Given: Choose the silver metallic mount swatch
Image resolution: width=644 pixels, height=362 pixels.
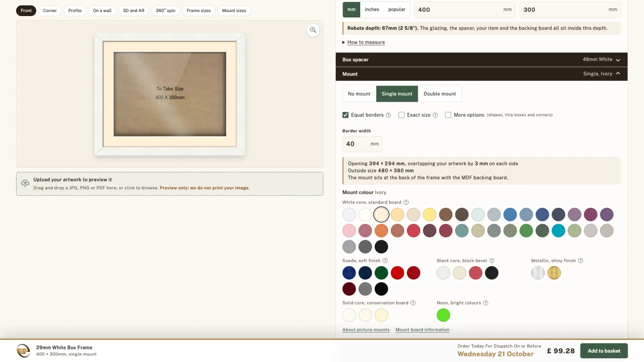Looking at the screenshot, I should click(x=538, y=273).
